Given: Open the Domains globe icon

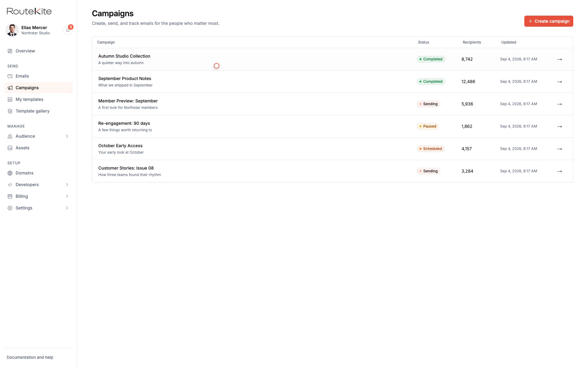Looking at the screenshot, I should pyautogui.click(x=10, y=173).
